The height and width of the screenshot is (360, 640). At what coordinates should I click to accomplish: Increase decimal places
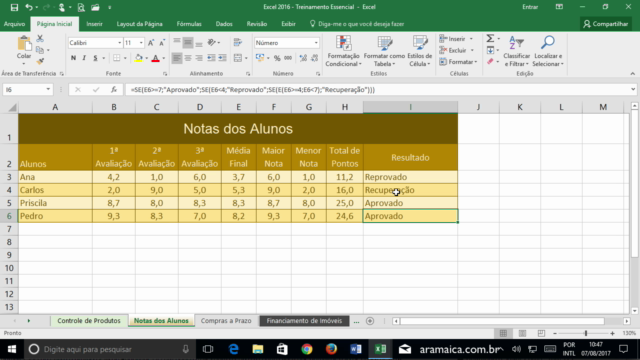tap(303, 58)
